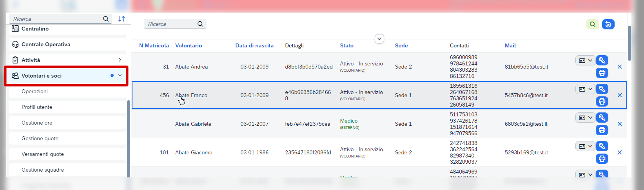Delete Abate Franco row with X icon
This screenshot has width=644, height=190.
coord(620,95)
